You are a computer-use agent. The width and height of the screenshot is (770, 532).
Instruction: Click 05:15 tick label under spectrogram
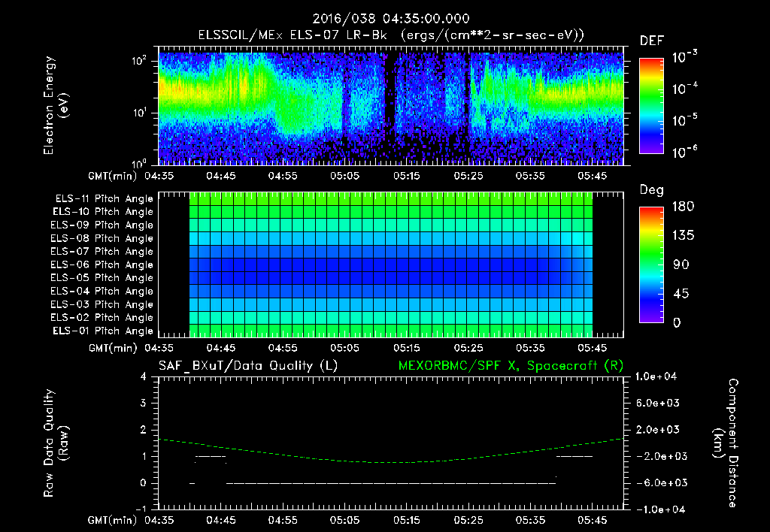point(407,176)
